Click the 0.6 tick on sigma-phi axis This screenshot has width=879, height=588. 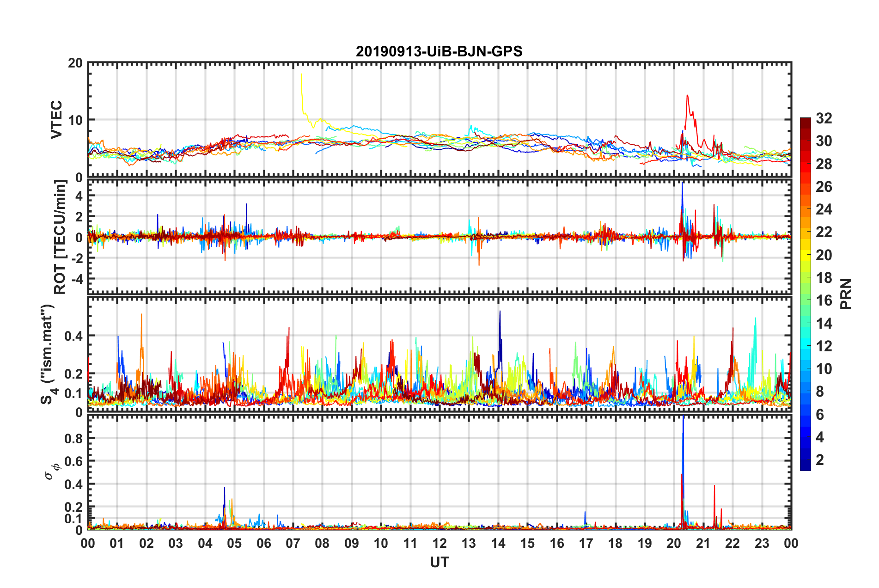tap(73, 461)
